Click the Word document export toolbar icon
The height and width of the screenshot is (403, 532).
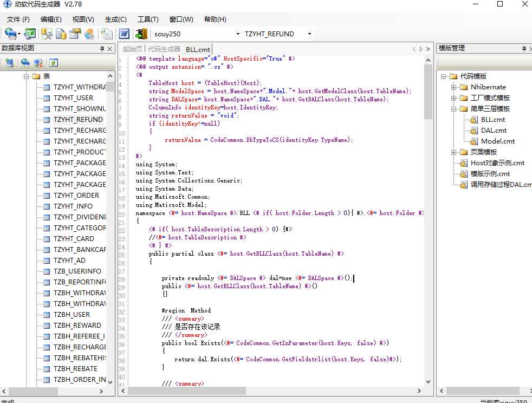tap(124, 34)
